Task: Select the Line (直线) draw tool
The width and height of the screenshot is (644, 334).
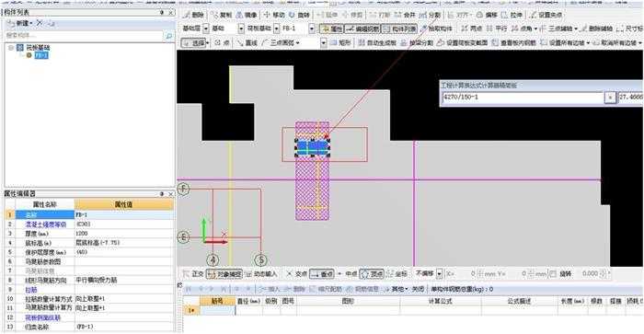Action: [x=247, y=42]
